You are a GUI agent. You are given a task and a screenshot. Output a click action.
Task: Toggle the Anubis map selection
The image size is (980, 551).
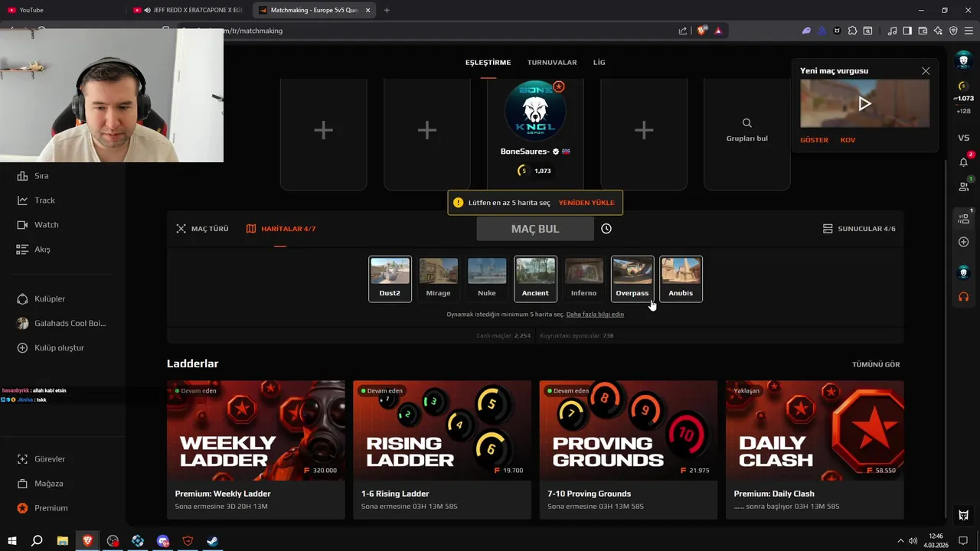click(x=681, y=279)
